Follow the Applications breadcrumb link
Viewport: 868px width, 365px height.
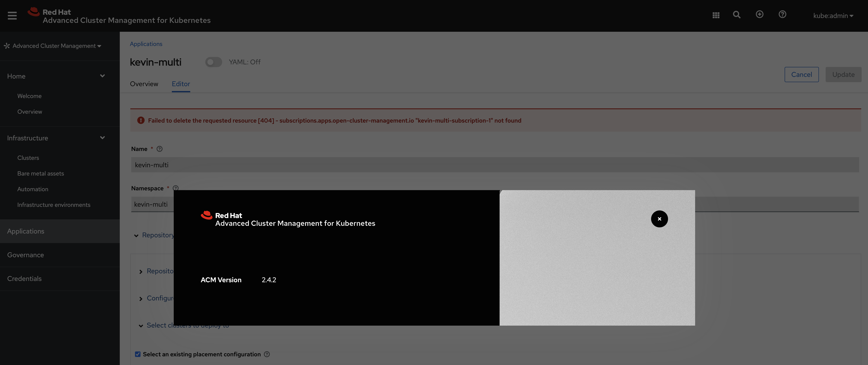146,44
